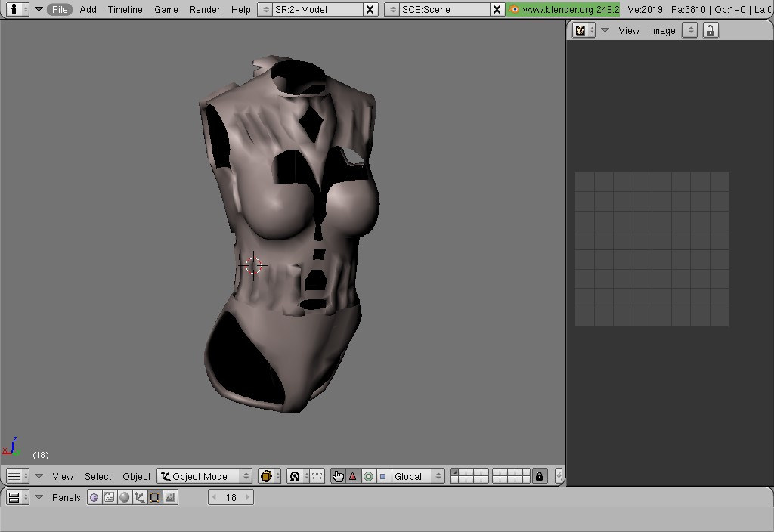Toggle the layer lock icon in 3D header
Viewport: 774px width, 532px height.
(x=539, y=476)
